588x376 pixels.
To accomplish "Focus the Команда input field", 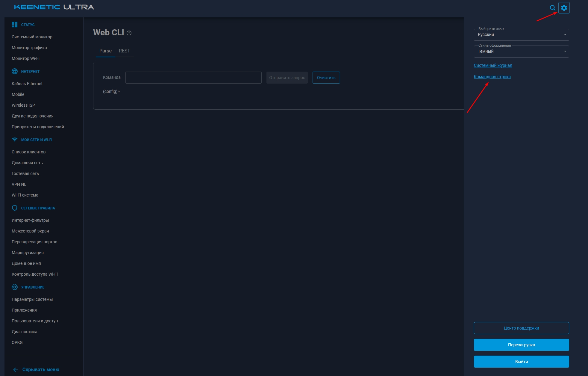I will tap(193, 78).
